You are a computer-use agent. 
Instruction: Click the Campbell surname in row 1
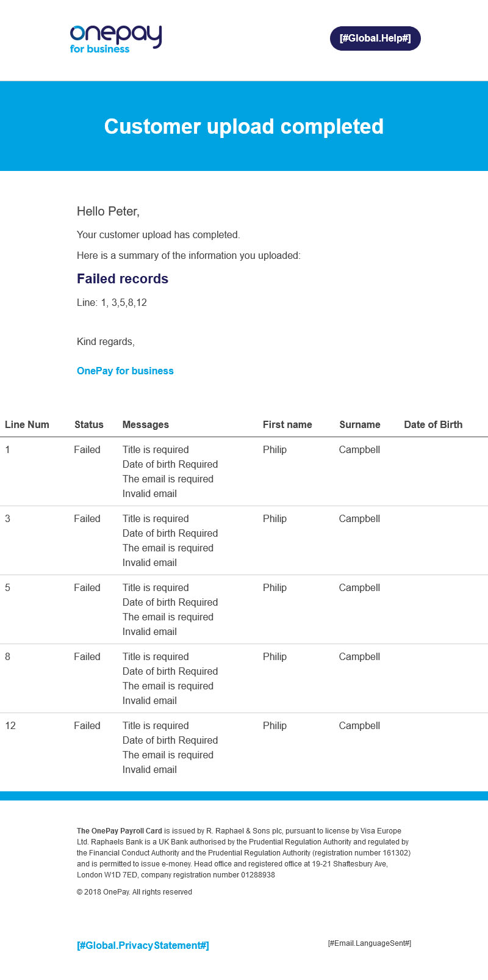click(x=359, y=449)
